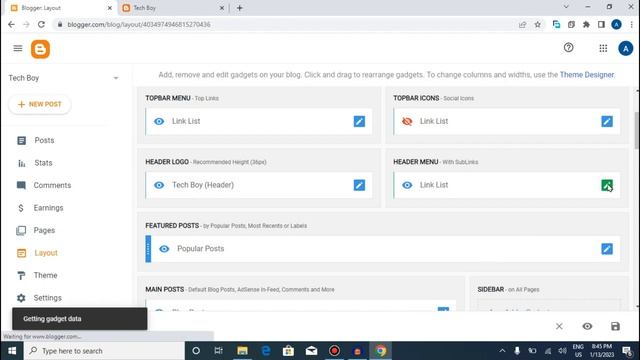Share this page from the address bar
Image resolution: width=640 pixels, height=360 pixels.
coord(522,24)
